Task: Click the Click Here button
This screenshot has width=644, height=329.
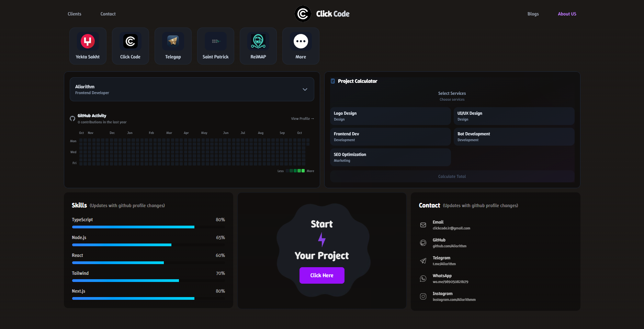Action: [x=322, y=275]
